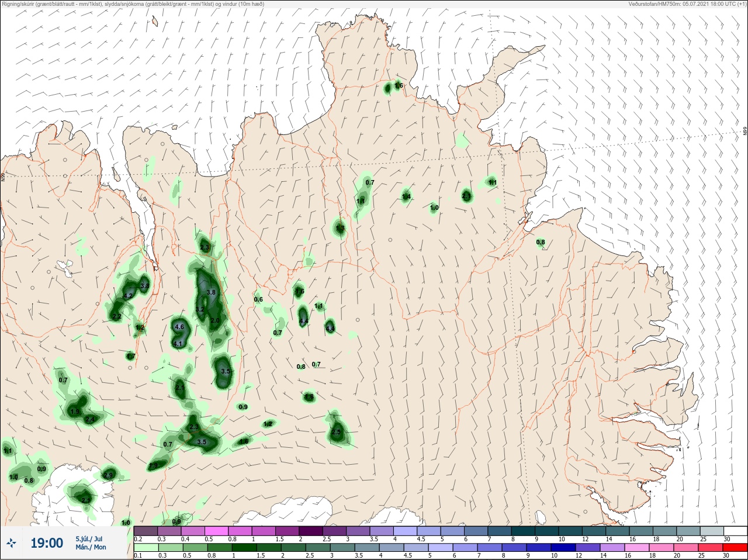
Task: Click the 'Veðurstofan/HM750m: 05.07.2021 18:00 UTC' header
Action: pos(688,4)
